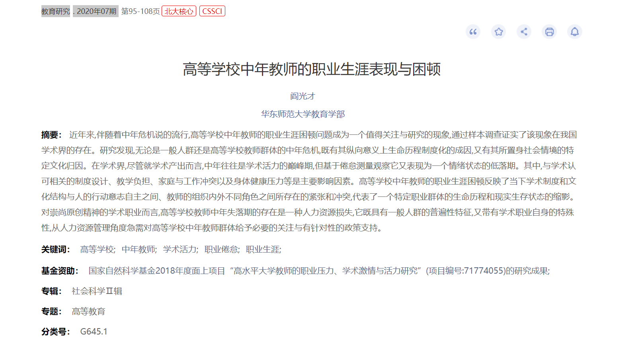Open the issue link 2020年07期
The width and height of the screenshot is (644, 352).
[x=96, y=11]
